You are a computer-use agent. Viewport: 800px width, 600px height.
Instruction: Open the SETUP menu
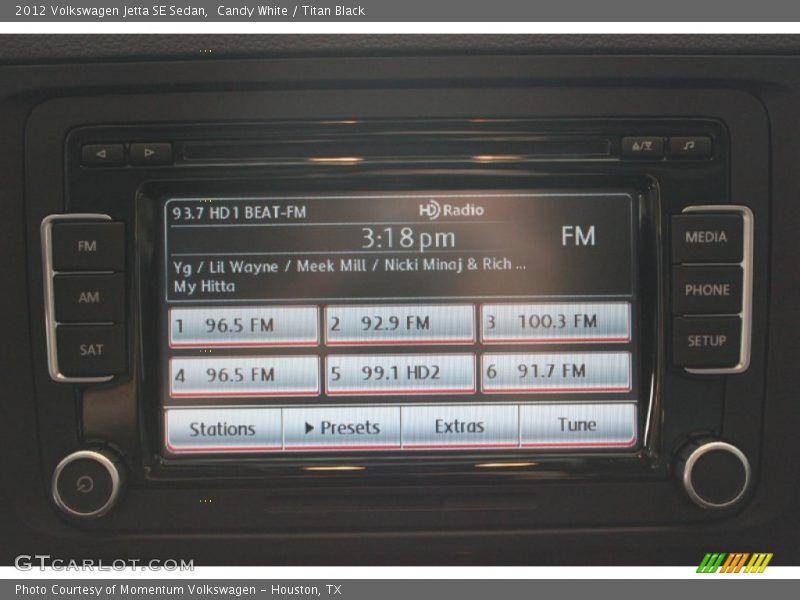[x=708, y=340]
